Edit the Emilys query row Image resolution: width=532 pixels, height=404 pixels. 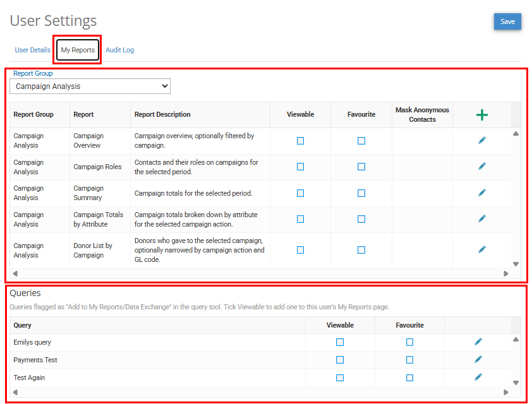point(478,342)
